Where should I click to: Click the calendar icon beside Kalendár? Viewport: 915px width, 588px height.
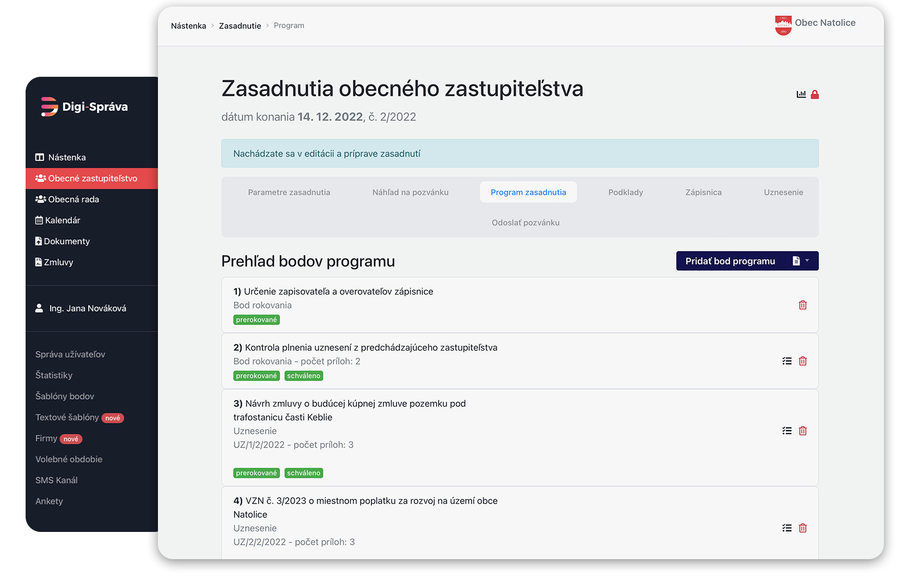pos(39,220)
